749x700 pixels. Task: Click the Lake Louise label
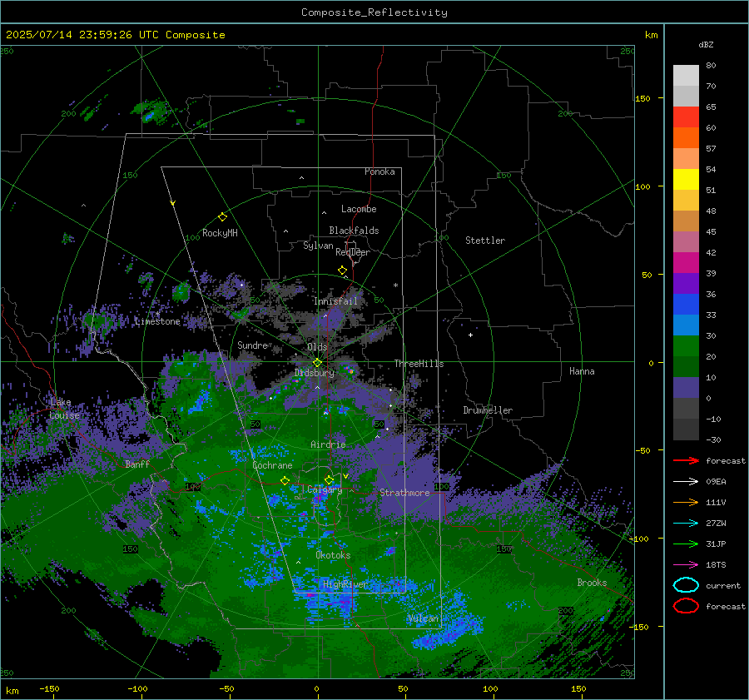[64, 409]
